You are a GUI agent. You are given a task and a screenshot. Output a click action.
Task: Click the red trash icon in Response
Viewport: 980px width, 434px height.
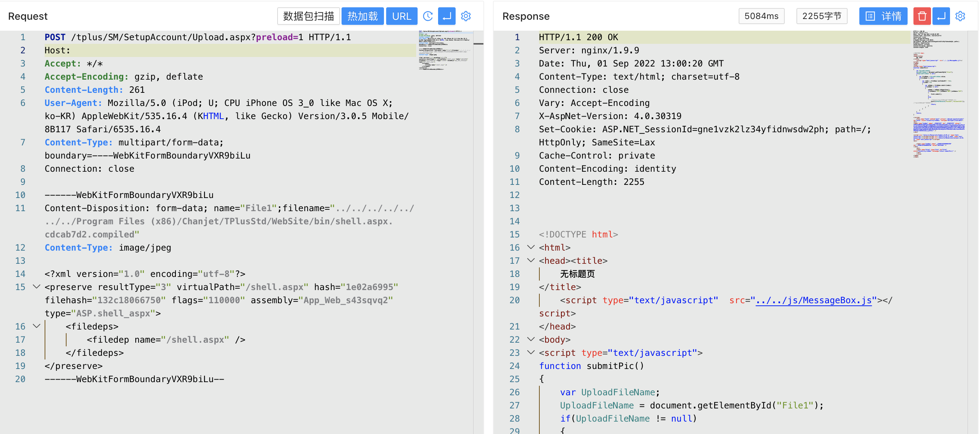(x=921, y=16)
